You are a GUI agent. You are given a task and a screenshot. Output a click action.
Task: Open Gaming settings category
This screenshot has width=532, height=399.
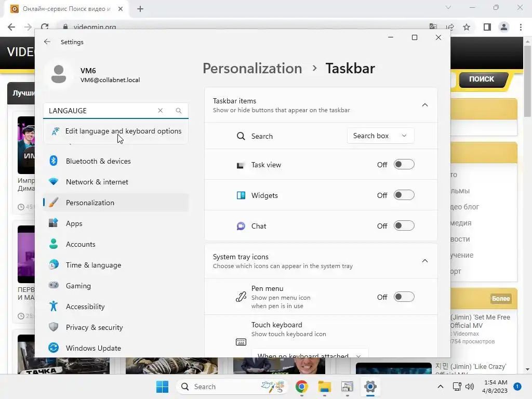[116, 286]
